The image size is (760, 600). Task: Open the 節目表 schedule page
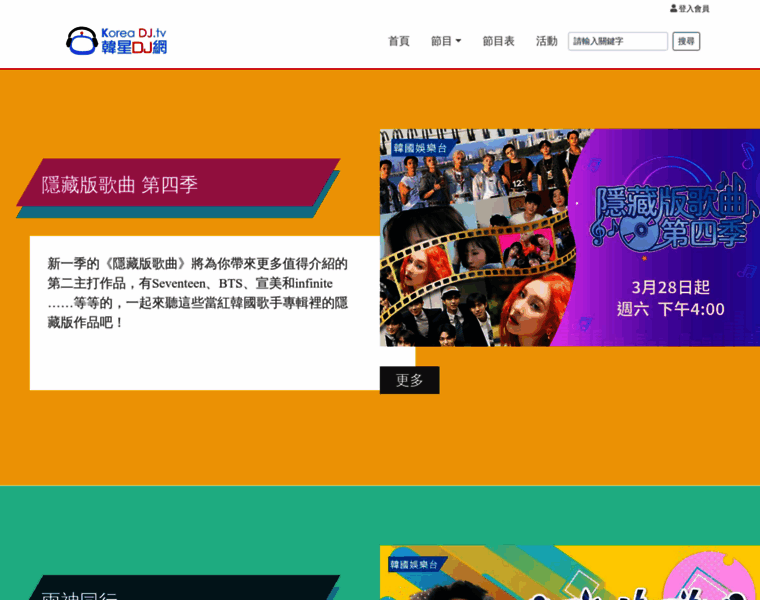(498, 41)
